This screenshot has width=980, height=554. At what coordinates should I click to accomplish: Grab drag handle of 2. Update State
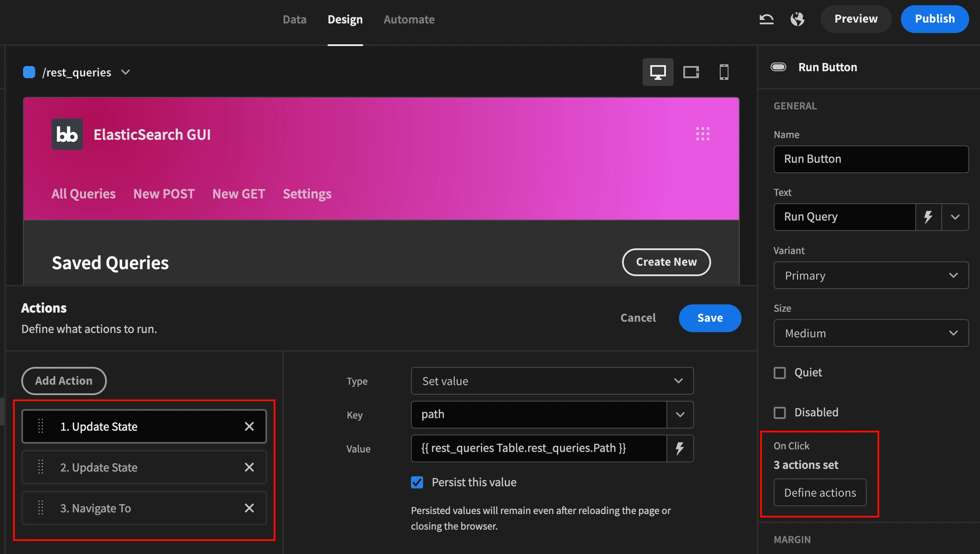[x=41, y=467]
